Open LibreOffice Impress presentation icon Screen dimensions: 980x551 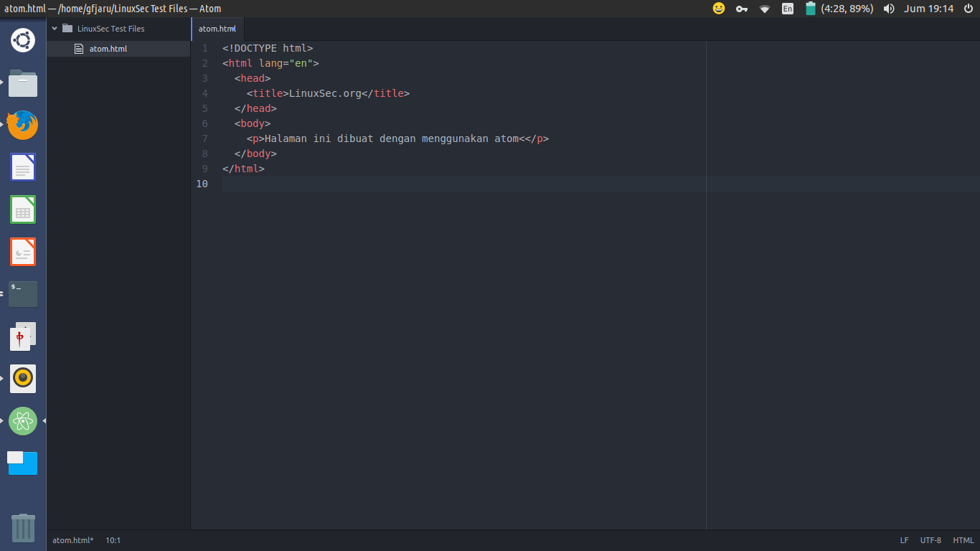click(x=23, y=252)
